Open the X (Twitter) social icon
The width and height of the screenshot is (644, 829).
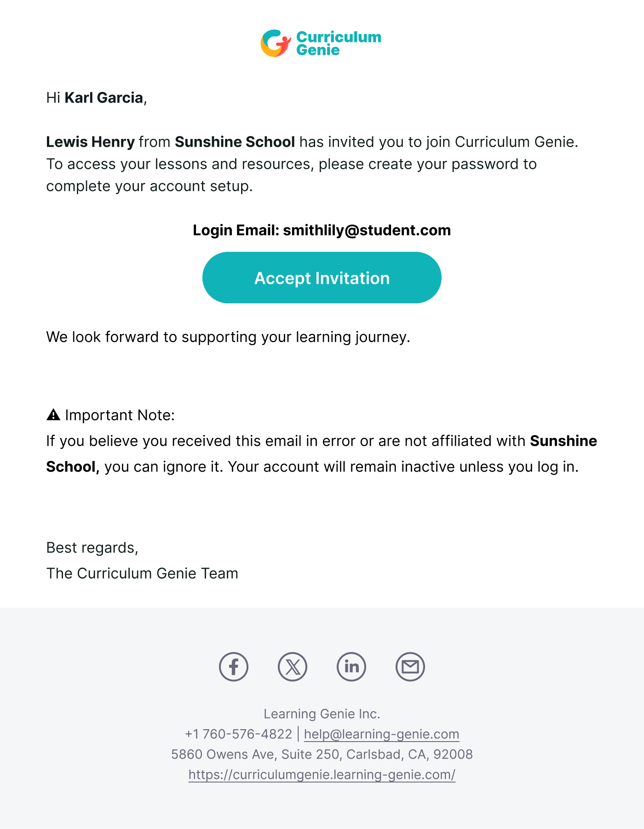click(293, 667)
